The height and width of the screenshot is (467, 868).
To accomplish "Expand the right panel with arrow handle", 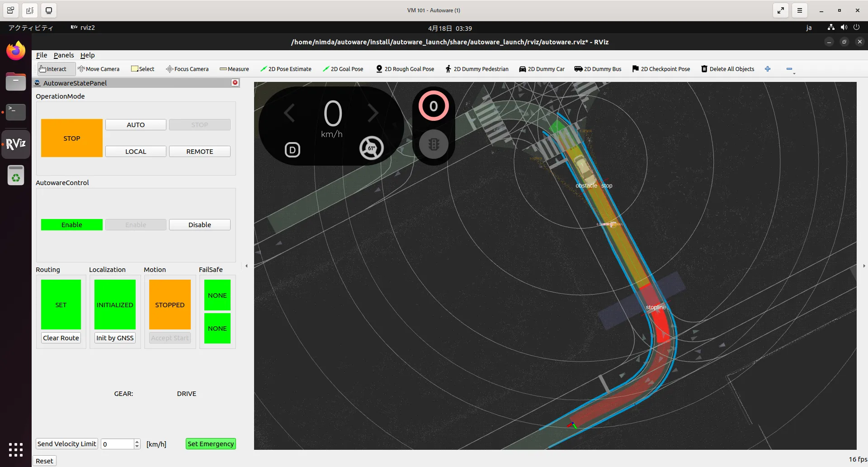I will 864,266.
